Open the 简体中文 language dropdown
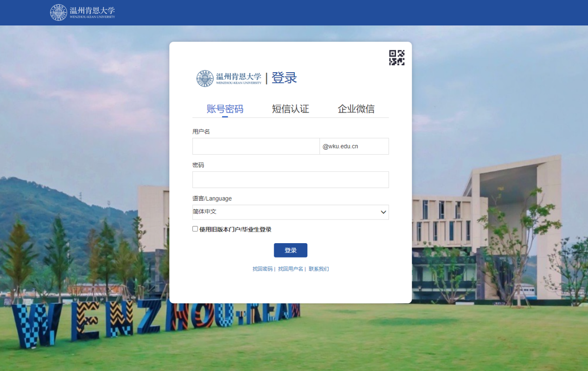 coord(285,212)
